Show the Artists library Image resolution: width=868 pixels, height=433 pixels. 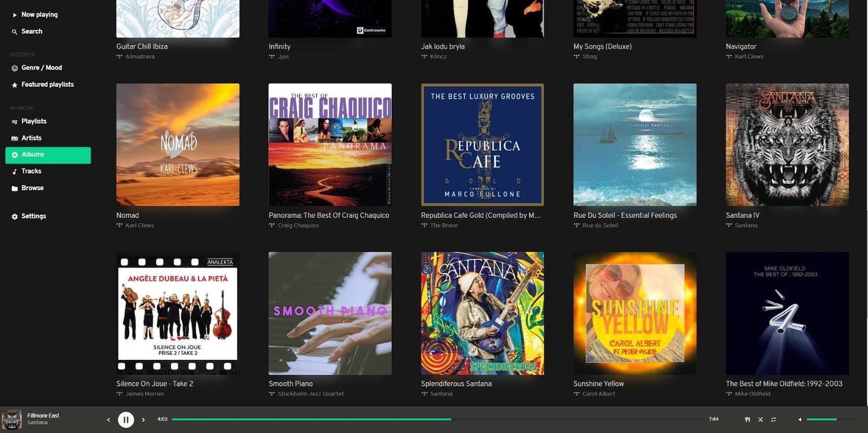[x=31, y=138]
